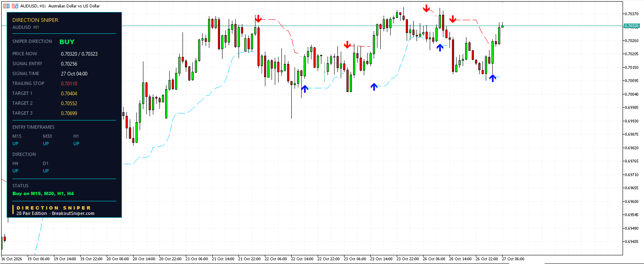Click the DIRECTION section label
The image size is (644, 264).
(24, 154)
